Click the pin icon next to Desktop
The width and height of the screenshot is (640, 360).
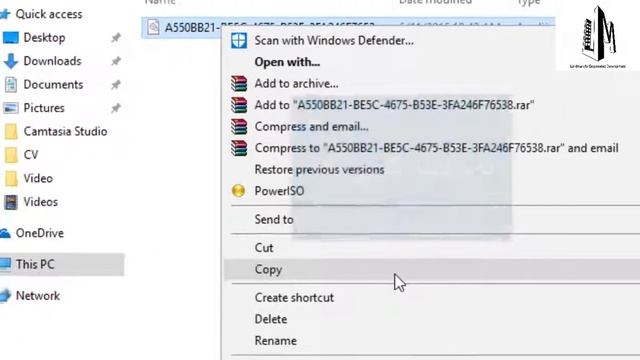point(116,38)
